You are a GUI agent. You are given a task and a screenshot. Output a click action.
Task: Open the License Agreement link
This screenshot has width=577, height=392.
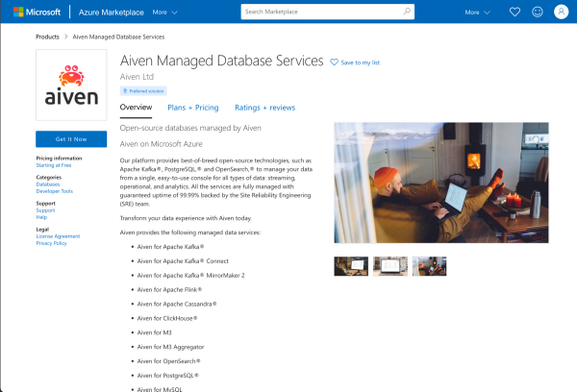tap(58, 236)
